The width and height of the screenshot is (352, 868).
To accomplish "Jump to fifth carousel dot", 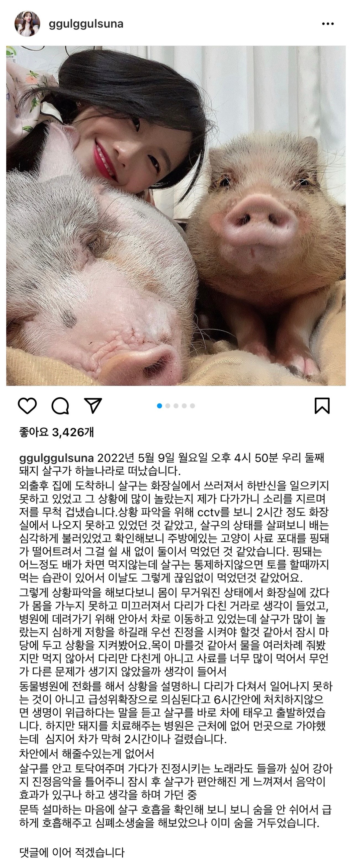I will click(x=193, y=406).
